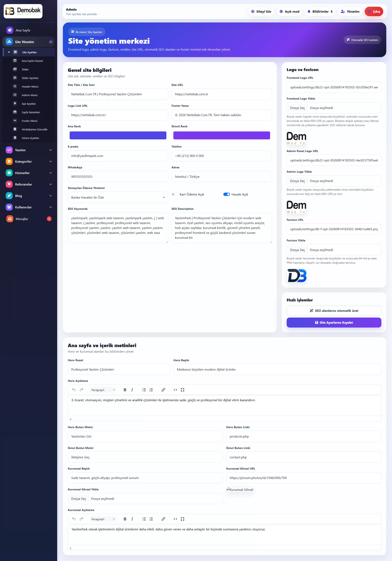Viewport: 392px width, 561px height.
Task: Toggle fullscreen in Hero Açıklama editor
Action: point(182,390)
